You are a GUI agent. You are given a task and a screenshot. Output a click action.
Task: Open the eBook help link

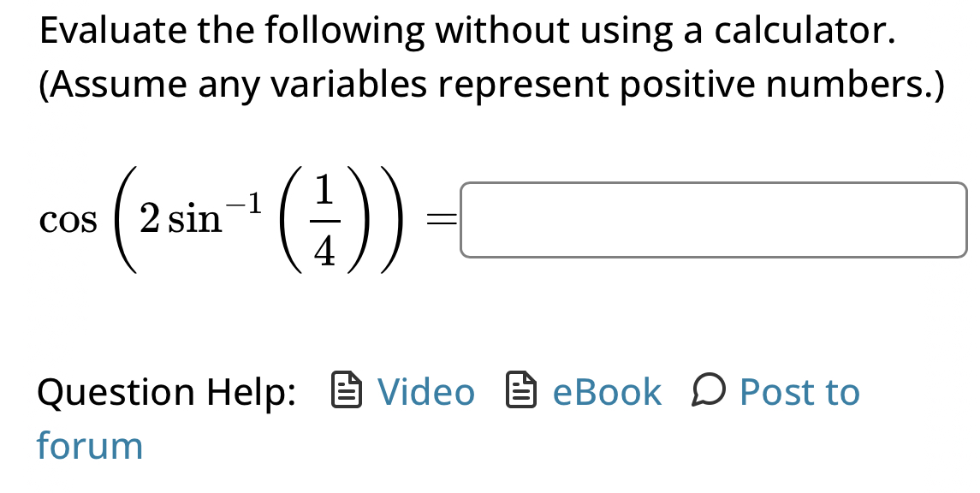[x=608, y=392]
